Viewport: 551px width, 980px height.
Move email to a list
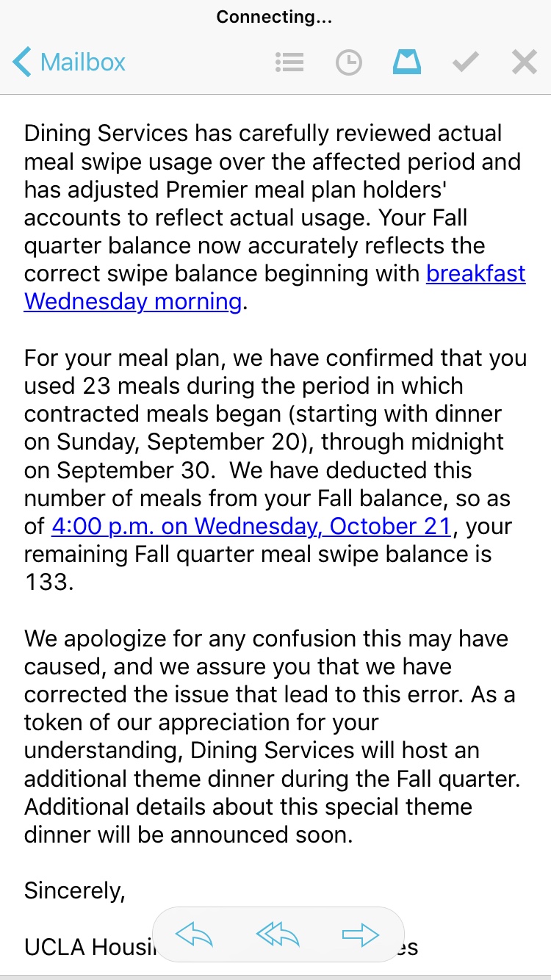pos(289,62)
